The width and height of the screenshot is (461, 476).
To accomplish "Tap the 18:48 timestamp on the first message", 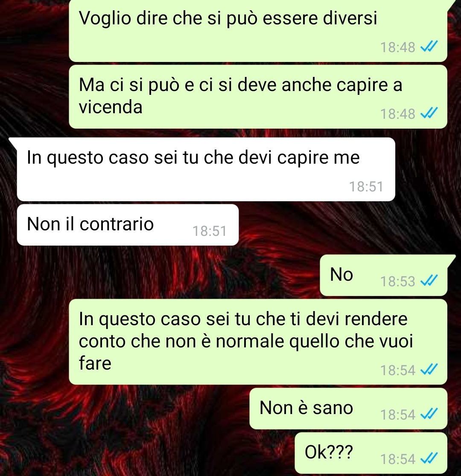I will (x=398, y=47).
